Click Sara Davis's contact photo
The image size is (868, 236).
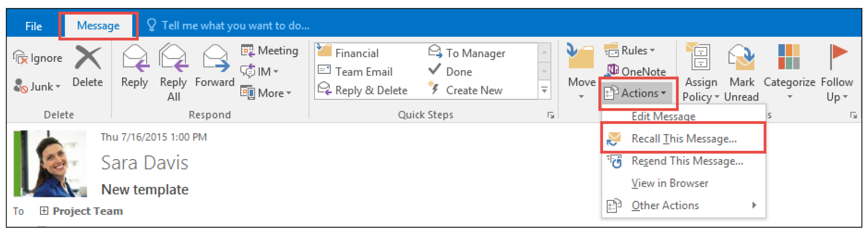pos(50,163)
